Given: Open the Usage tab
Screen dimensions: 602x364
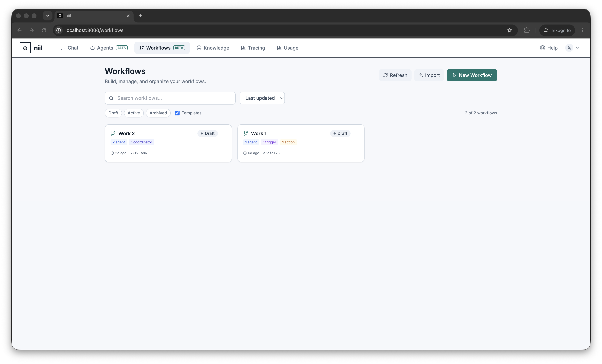Looking at the screenshot, I should click(x=288, y=48).
